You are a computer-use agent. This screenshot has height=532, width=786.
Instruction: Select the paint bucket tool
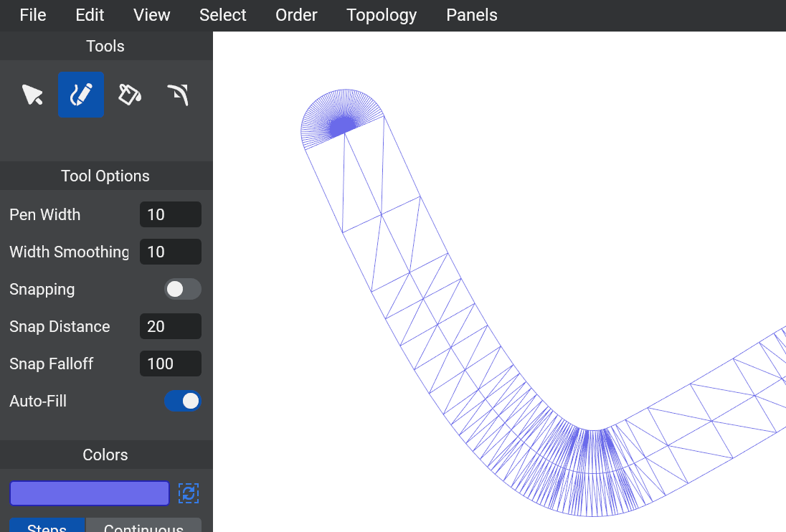(x=129, y=95)
